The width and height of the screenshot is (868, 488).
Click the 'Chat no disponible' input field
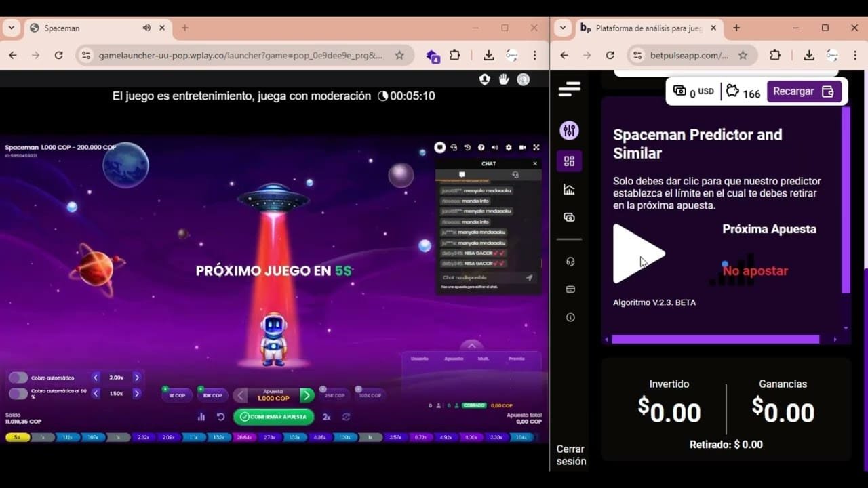coord(481,277)
